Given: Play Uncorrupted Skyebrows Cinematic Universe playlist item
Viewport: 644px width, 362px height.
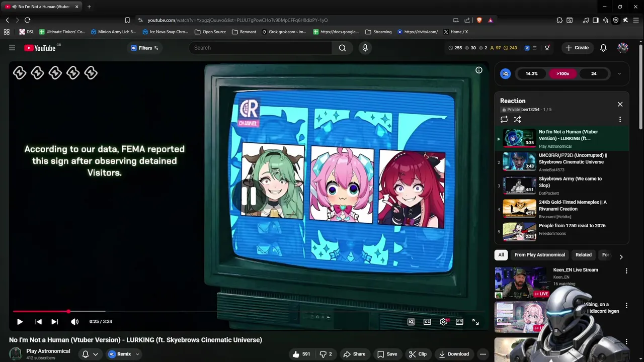Looking at the screenshot, I should (x=562, y=162).
